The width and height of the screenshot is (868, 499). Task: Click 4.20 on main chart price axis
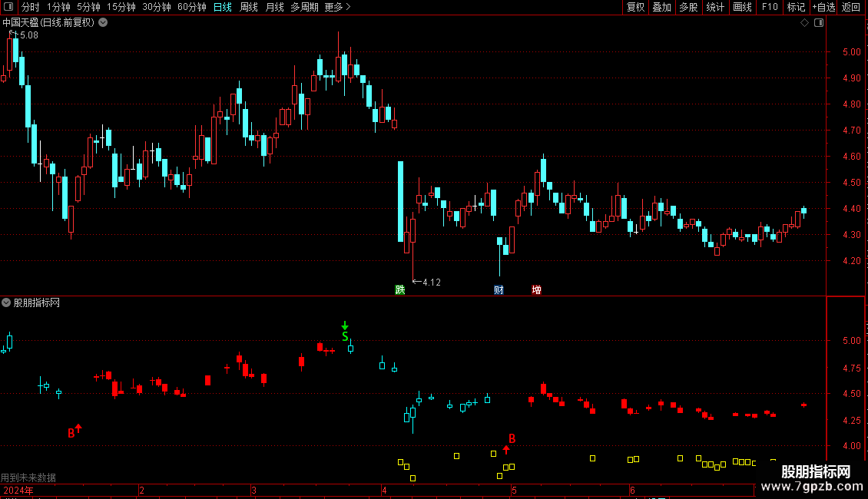[x=851, y=260]
